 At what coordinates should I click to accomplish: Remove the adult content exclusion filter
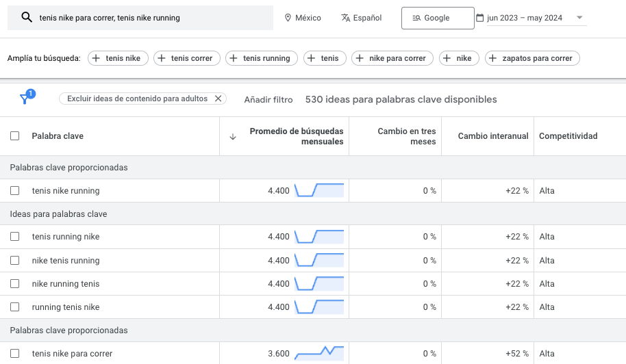coord(218,99)
